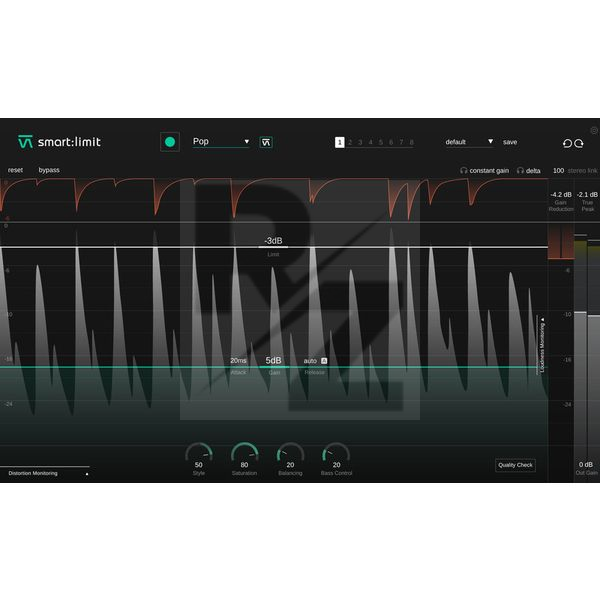Click the redo arrow icon
The width and height of the screenshot is (600, 600).
tap(579, 143)
